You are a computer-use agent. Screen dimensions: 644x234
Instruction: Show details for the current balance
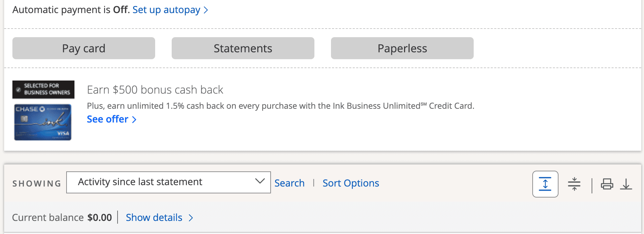[154, 217]
